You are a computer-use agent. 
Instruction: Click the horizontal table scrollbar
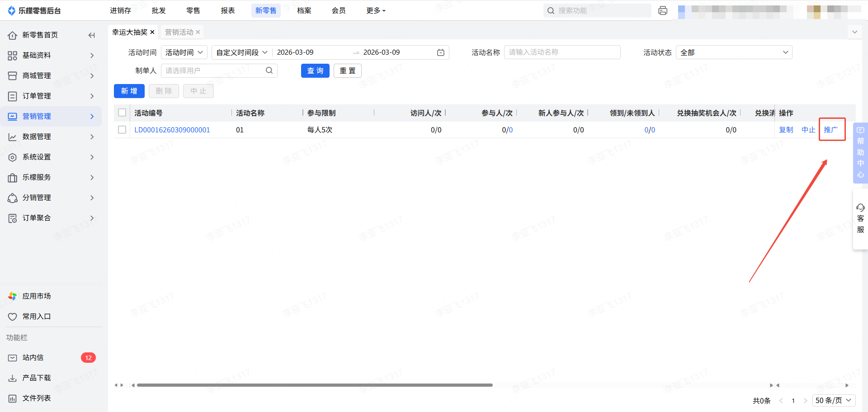[x=315, y=385]
